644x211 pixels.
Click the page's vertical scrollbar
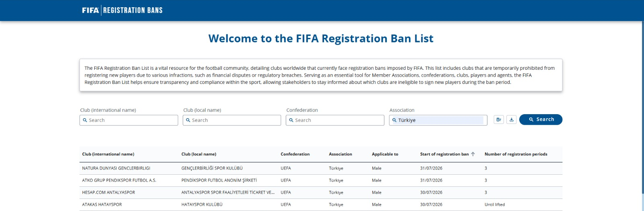pyautogui.click(x=642, y=107)
